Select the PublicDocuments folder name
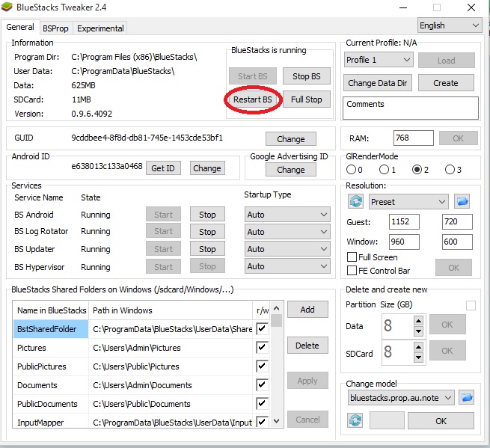490x448 pixels. (x=47, y=404)
